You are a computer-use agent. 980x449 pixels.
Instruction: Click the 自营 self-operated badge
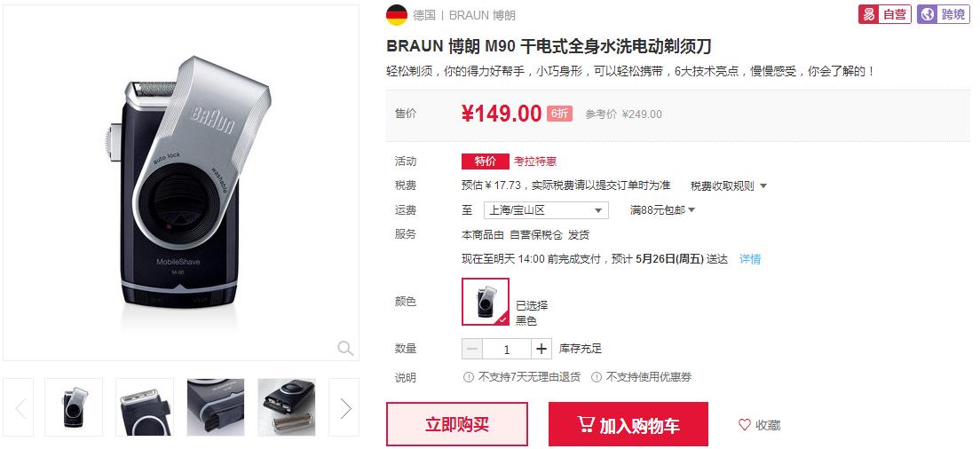pos(884,14)
